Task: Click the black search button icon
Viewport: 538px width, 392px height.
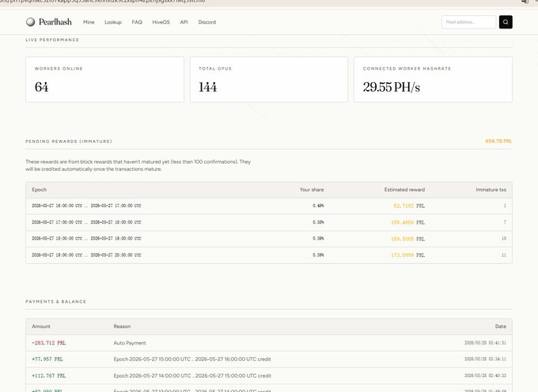Action: [506, 22]
